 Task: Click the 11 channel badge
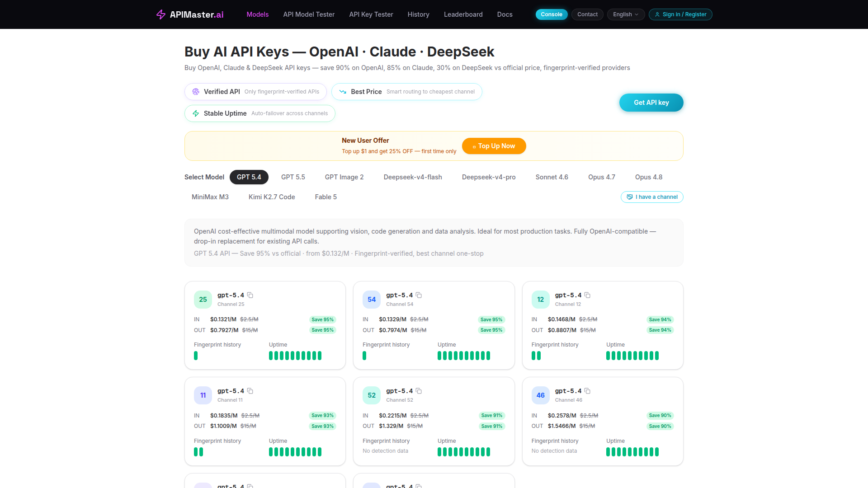pyautogui.click(x=203, y=395)
